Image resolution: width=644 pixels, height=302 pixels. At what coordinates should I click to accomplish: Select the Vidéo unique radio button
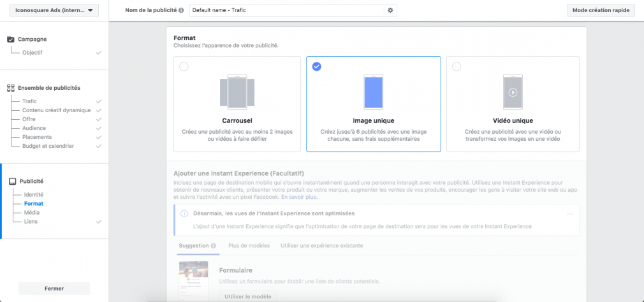coord(457,66)
